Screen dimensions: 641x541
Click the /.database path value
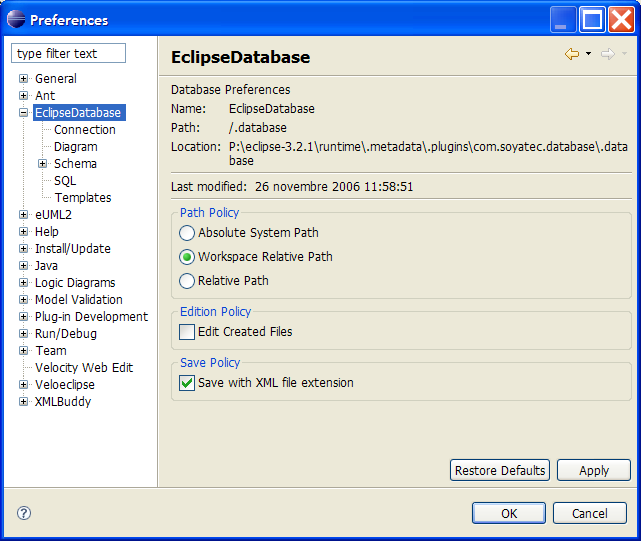click(x=258, y=128)
